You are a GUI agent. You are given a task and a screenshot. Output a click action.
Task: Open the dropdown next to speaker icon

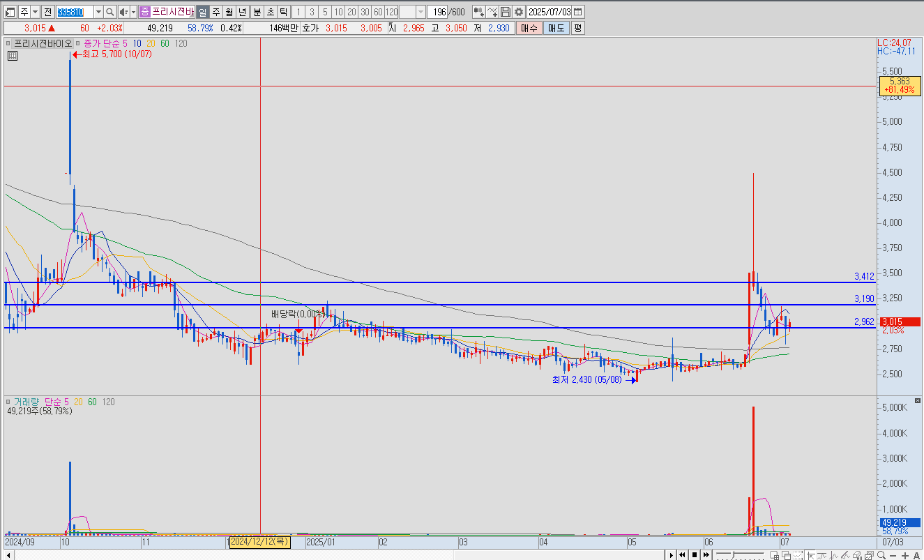point(133,12)
